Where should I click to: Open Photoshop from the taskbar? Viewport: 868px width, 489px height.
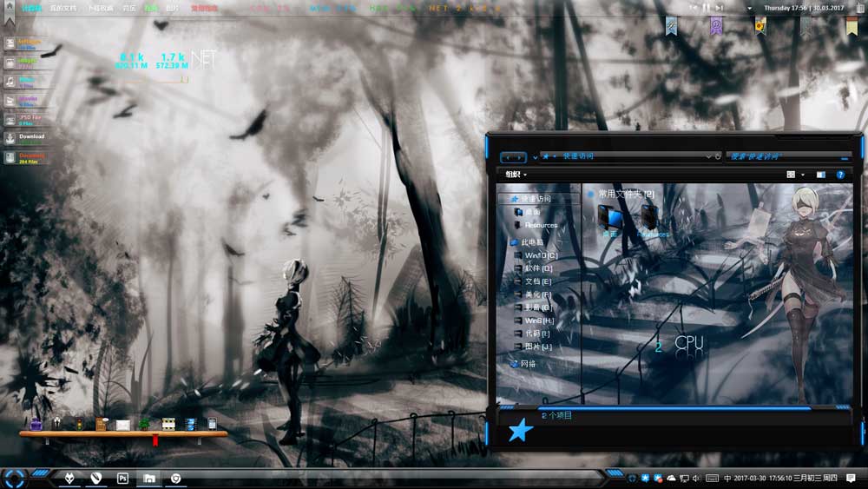[122, 478]
